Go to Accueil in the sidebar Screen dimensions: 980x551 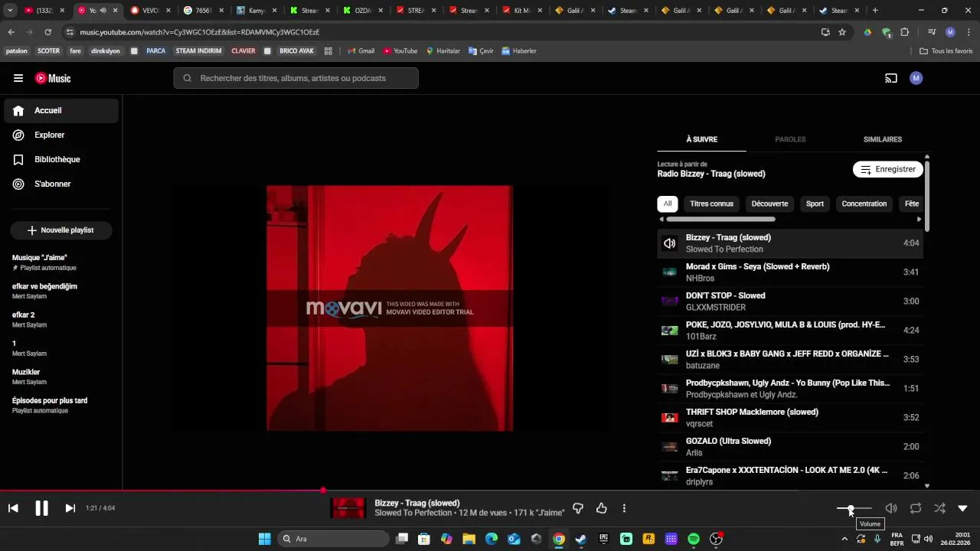pos(61,110)
